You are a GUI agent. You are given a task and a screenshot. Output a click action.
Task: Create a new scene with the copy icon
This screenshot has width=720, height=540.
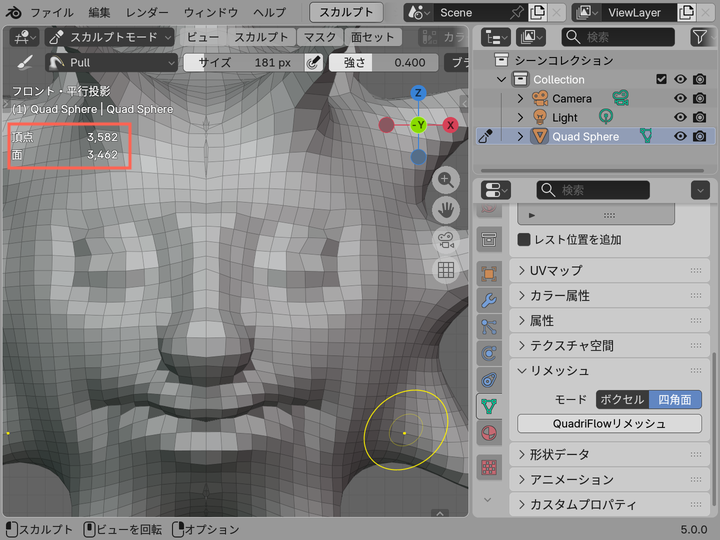[x=537, y=12]
